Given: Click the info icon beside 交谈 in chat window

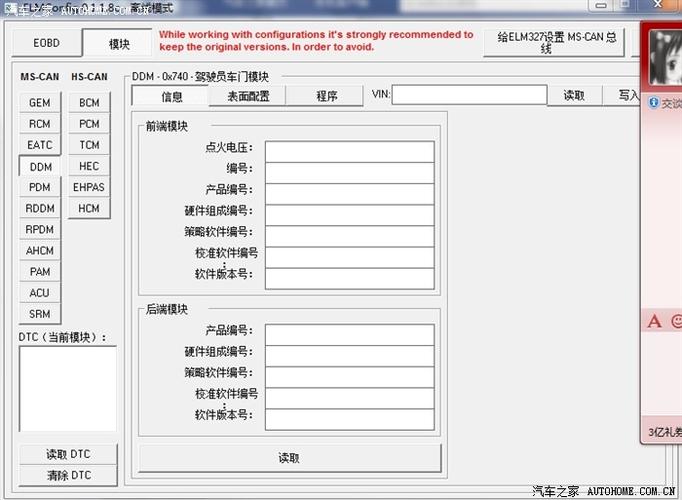Looking at the screenshot, I should click(653, 102).
